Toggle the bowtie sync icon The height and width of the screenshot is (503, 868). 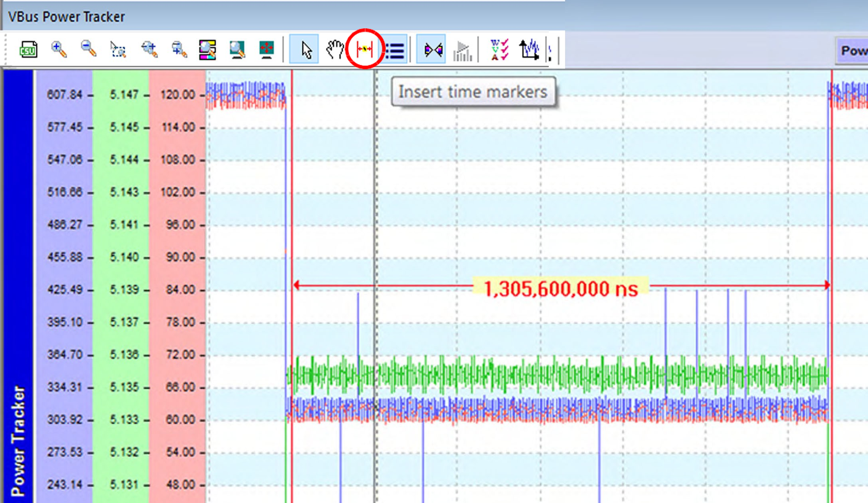click(x=432, y=49)
